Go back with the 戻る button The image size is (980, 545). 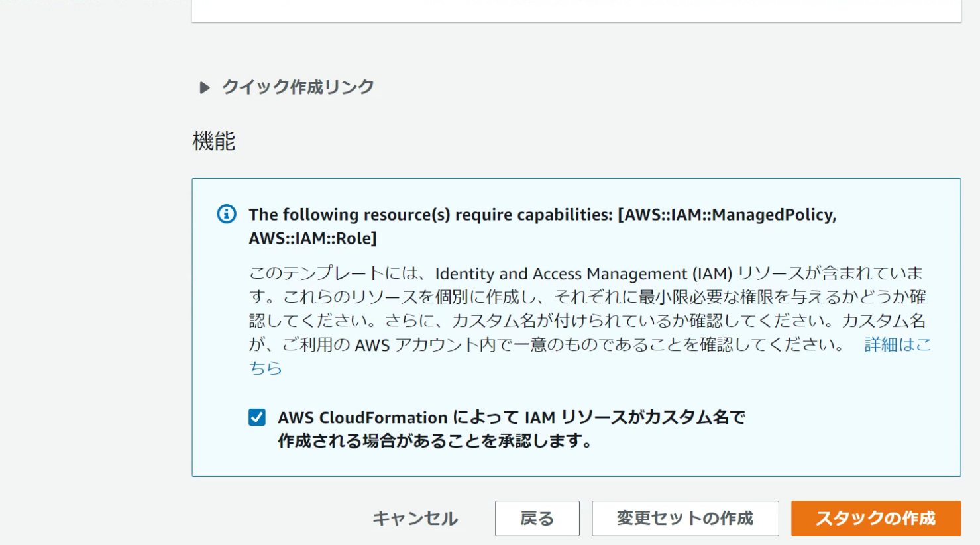click(537, 518)
